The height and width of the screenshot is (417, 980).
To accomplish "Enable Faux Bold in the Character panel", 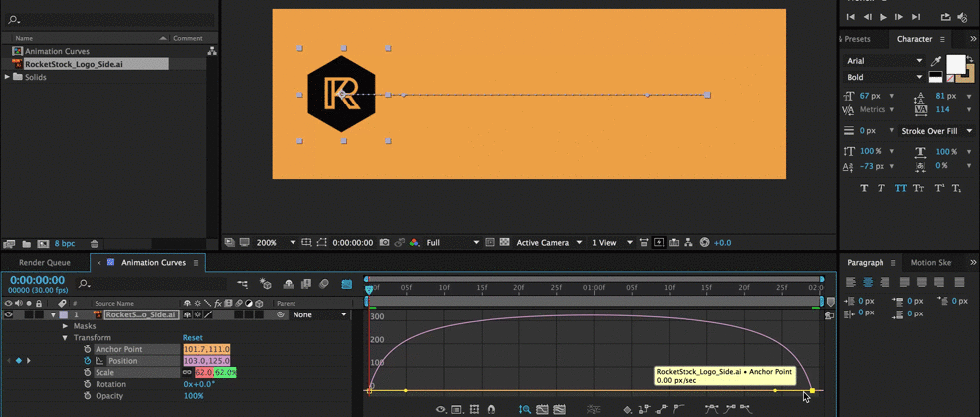I will pos(864,188).
